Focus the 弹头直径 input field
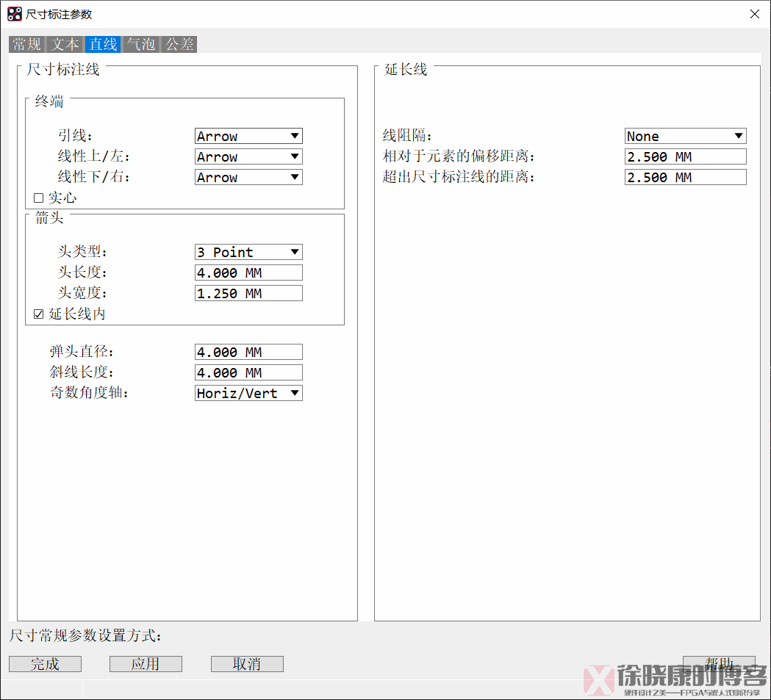Viewport: 771px width, 700px height. [x=248, y=352]
